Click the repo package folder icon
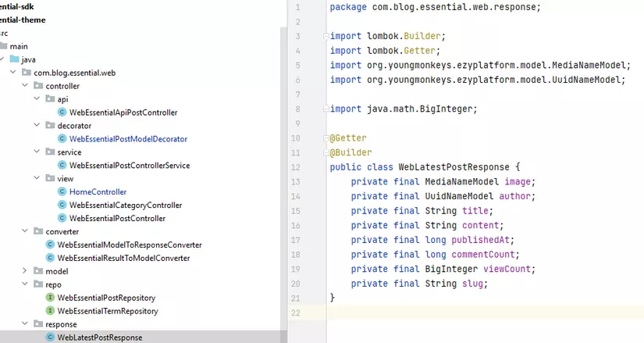This screenshot has width=644, height=343. pos(38,284)
